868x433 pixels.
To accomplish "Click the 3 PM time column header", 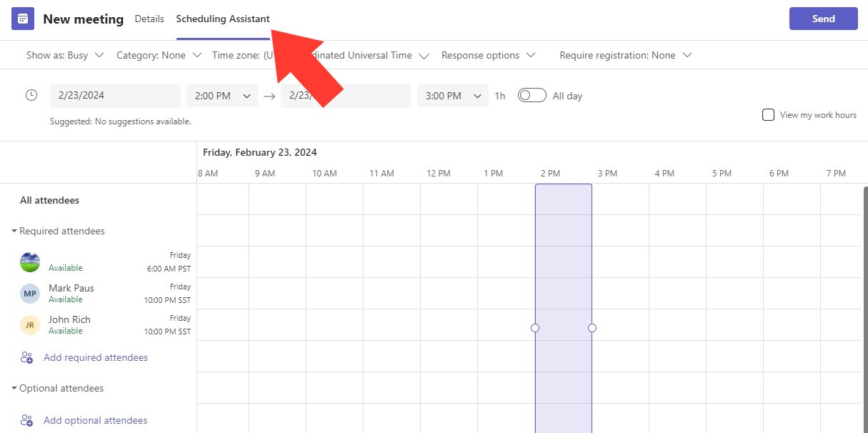I will pos(607,174).
